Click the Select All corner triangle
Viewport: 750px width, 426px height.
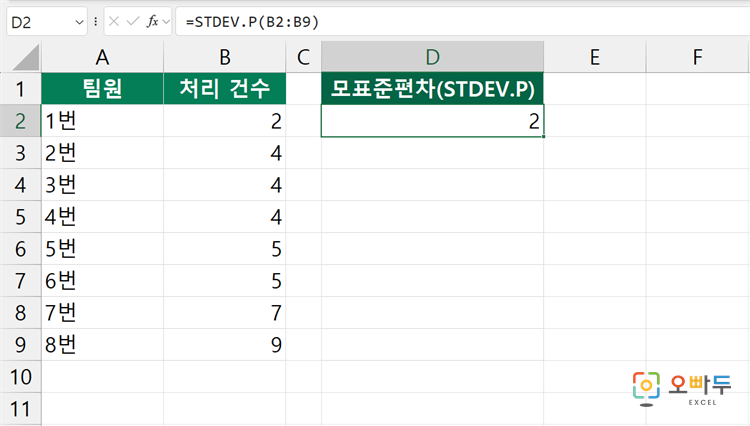coord(25,58)
